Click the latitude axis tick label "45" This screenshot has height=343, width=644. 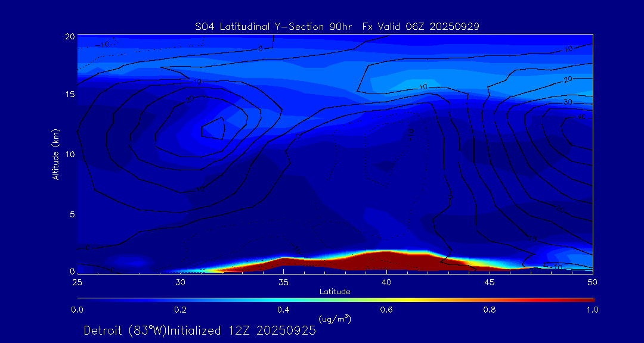pyautogui.click(x=490, y=283)
